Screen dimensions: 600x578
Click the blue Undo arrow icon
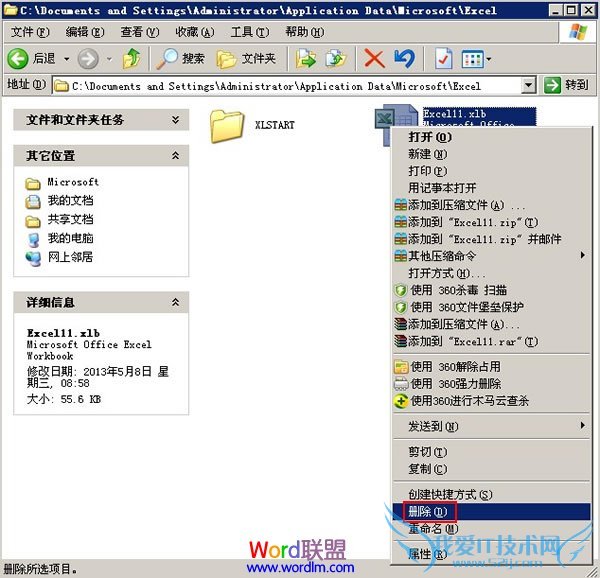click(404, 59)
